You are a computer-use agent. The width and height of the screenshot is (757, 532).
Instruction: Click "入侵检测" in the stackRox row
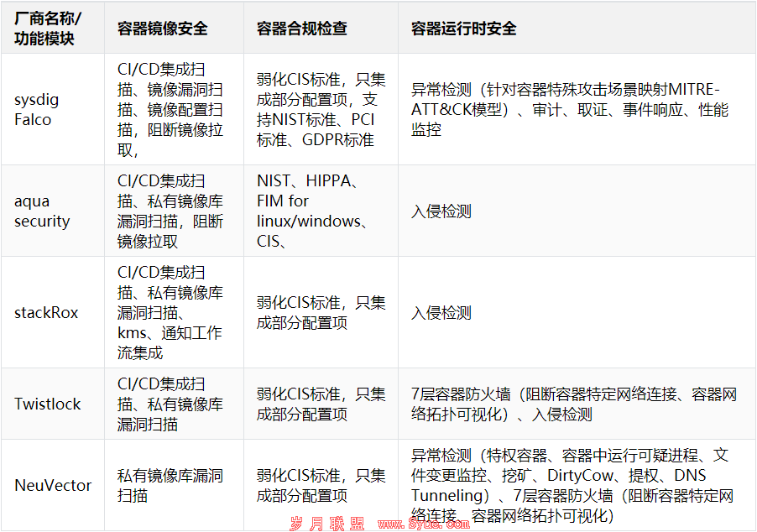577,312
